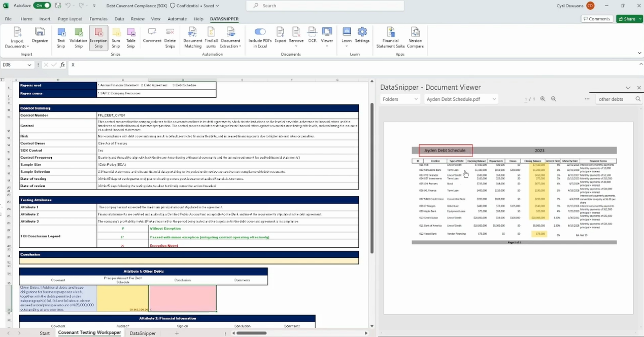This screenshot has width=644, height=337.
Task: Launch Version Compare app
Action: pyautogui.click(x=415, y=38)
